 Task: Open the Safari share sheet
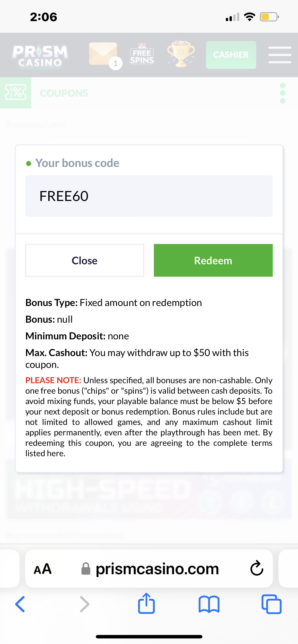click(146, 603)
